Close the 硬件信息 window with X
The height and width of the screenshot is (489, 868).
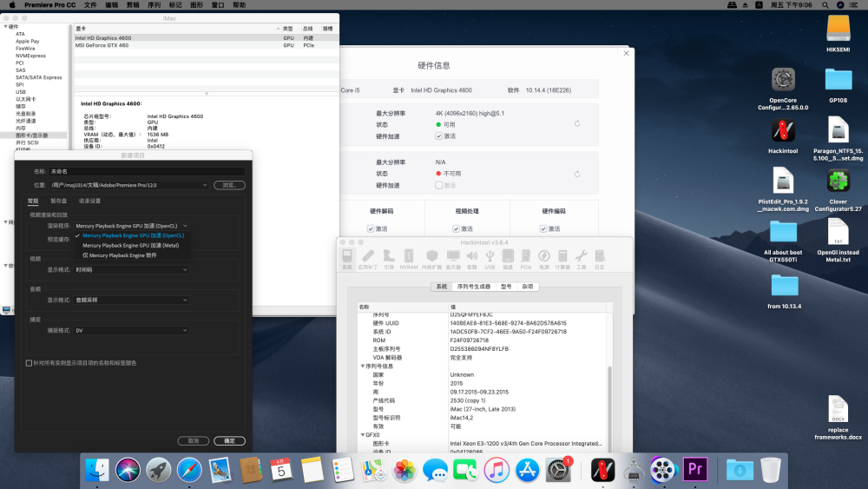pos(626,53)
